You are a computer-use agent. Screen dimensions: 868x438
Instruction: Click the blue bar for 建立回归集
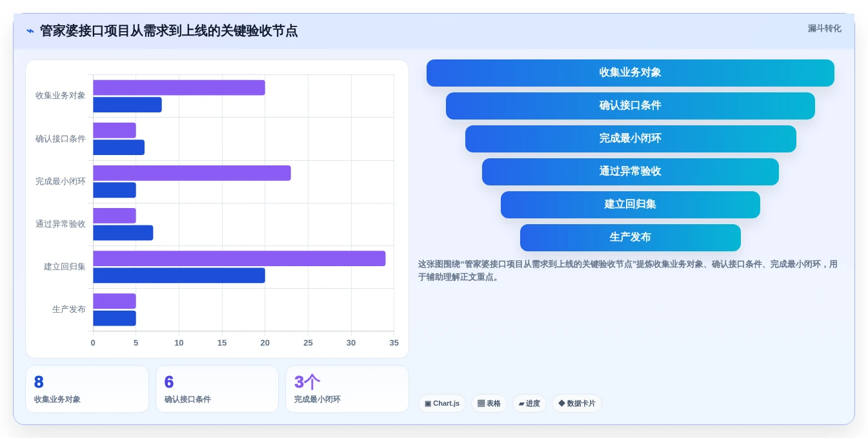point(179,275)
